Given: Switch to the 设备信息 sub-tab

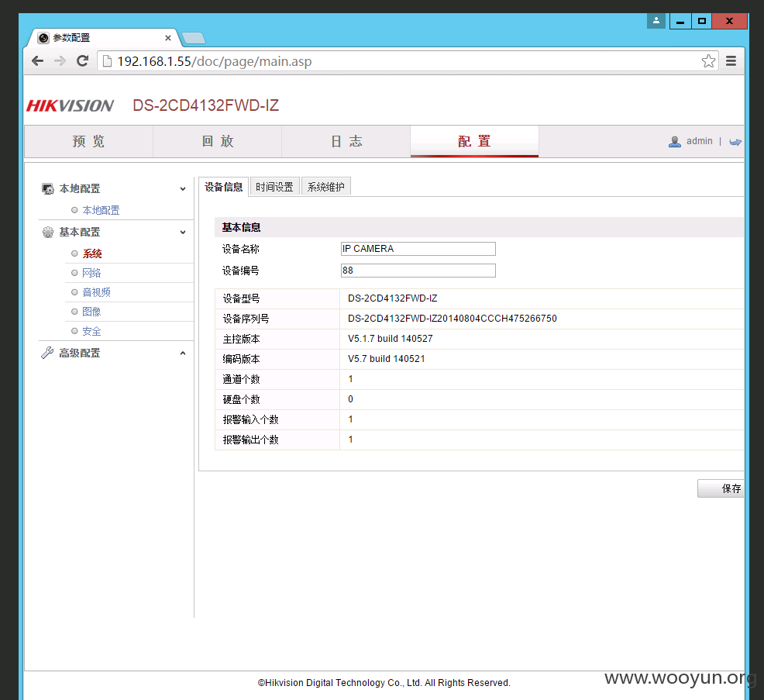Looking at the screenshot, I should [224, 187].
